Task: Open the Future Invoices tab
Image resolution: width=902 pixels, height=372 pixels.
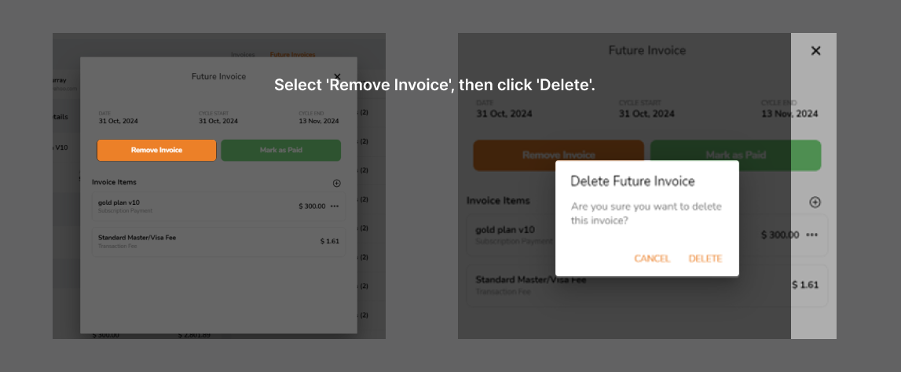Action: (x=292, y=55)
